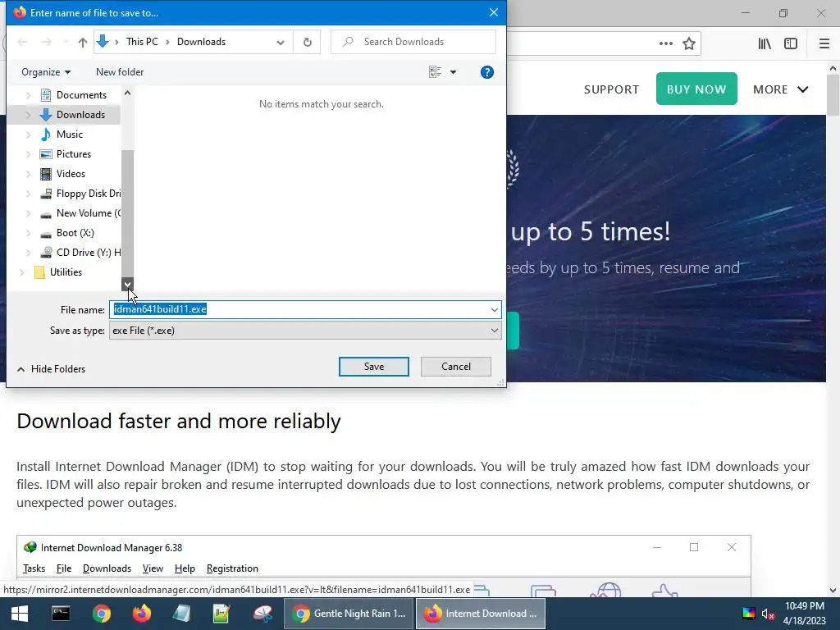Image resolution: width=840 pixels, height=630 pixels.
Task: Click the Snipping Tool taskbar icon
Action: (x=262, y=614)
